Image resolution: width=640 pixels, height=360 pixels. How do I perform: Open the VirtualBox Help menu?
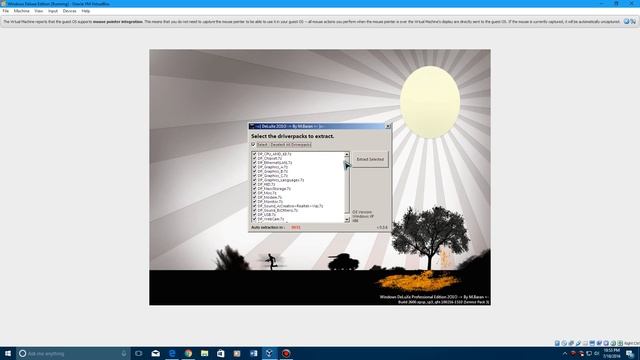[x=86, y=11]
